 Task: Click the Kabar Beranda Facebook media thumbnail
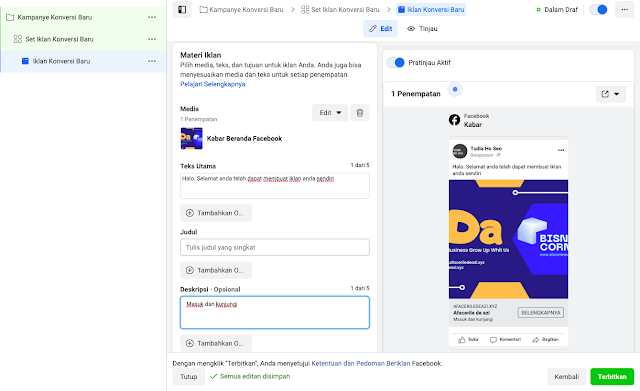191,138
